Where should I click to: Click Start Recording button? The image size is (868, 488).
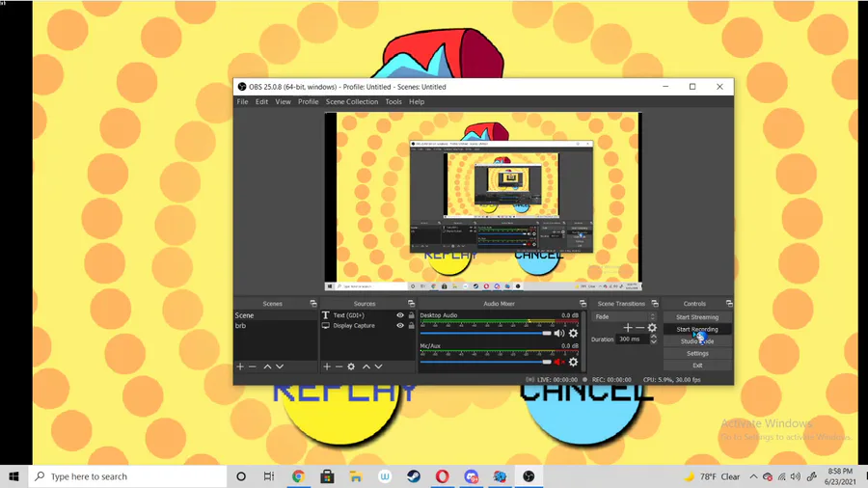(x=697, y=329)
